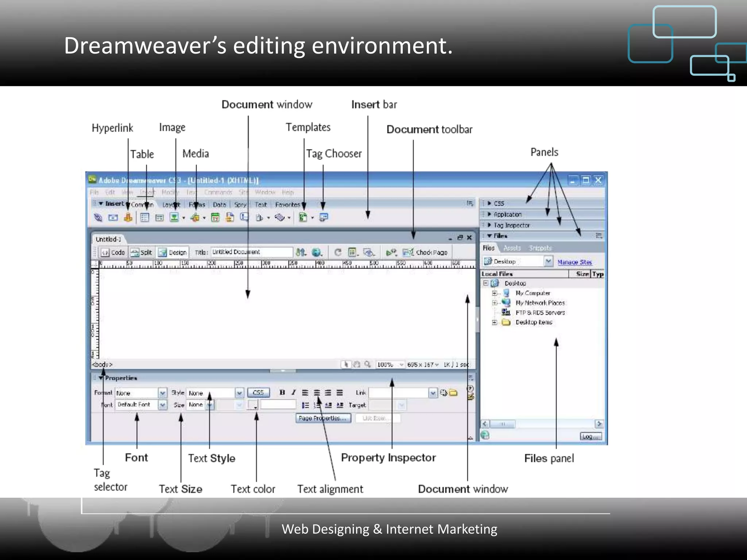747x560 pixels.
Task: Click the Text Outdent icon
Action: (328, 405)
